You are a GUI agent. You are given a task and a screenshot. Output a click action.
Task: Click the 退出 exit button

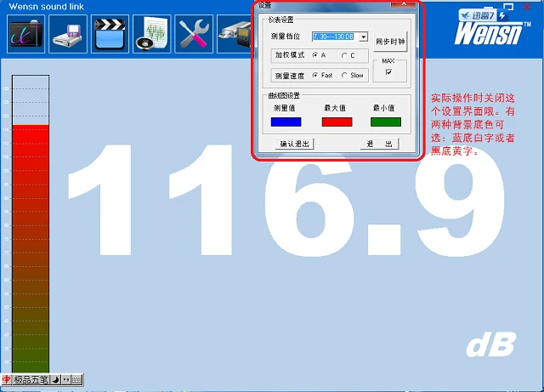379,144
